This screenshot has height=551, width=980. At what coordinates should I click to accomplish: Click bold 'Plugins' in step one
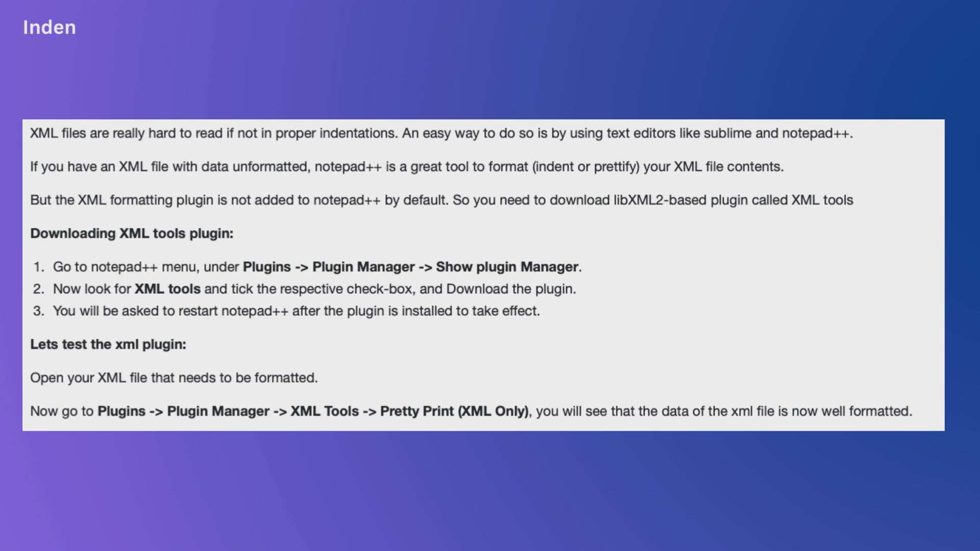click(266, 267)
